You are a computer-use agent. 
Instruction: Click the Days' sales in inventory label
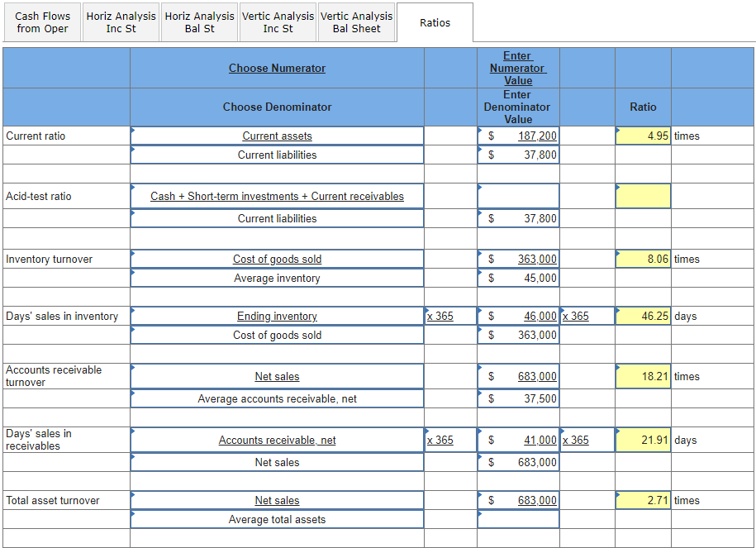[x=62, y=316]
